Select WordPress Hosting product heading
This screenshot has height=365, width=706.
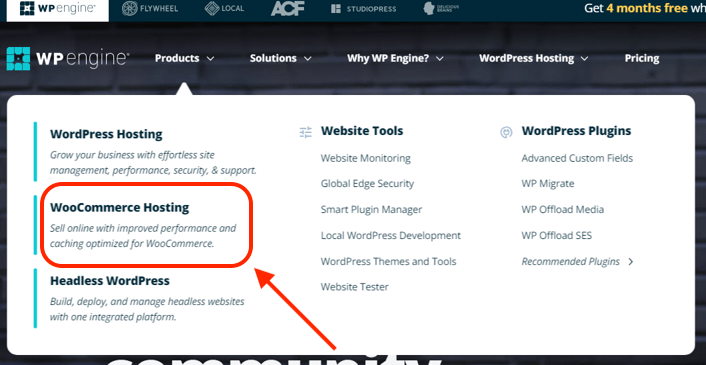106,134
